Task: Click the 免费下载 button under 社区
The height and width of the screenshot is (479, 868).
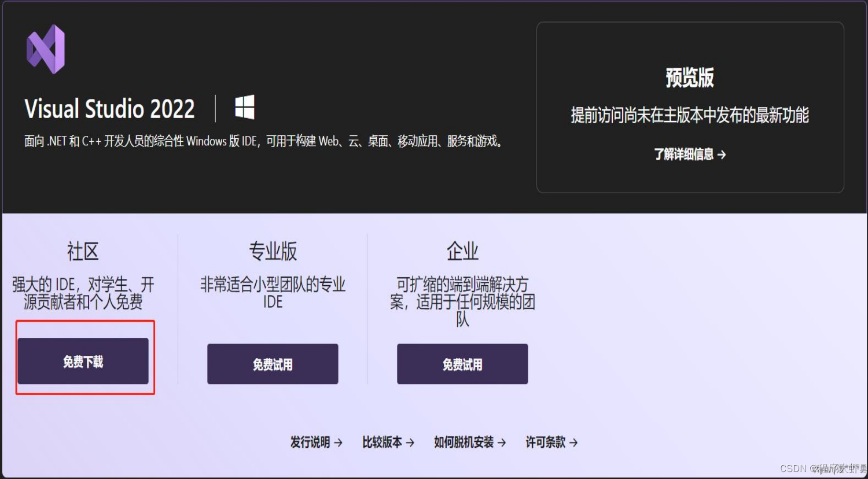Action: [x=83, y=362]
